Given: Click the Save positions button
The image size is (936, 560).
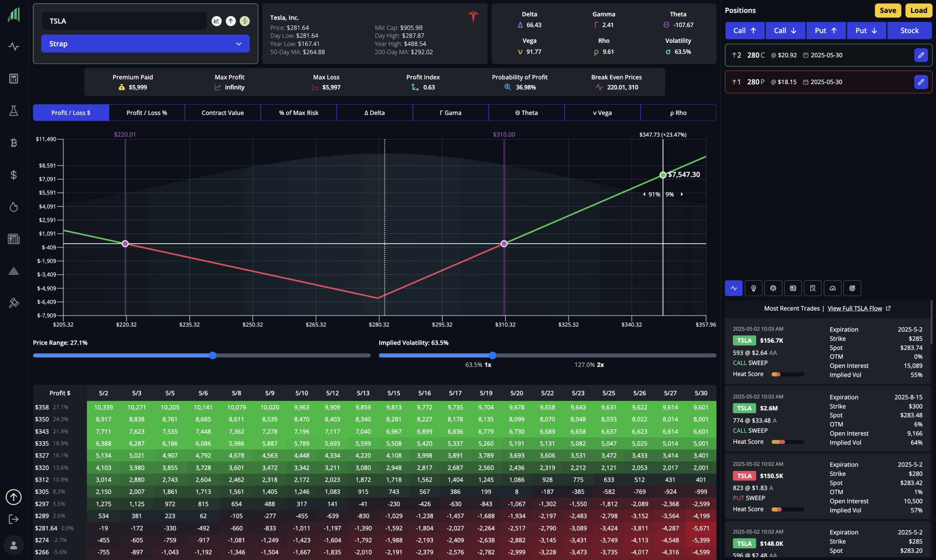Looking at the screenshot, I should [x=887, y=11].
